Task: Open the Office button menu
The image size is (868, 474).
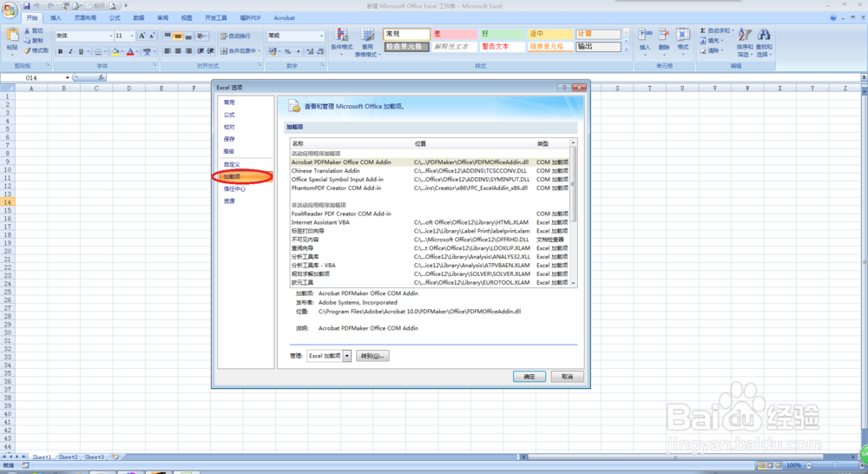Action: click(x=10, y=10)
